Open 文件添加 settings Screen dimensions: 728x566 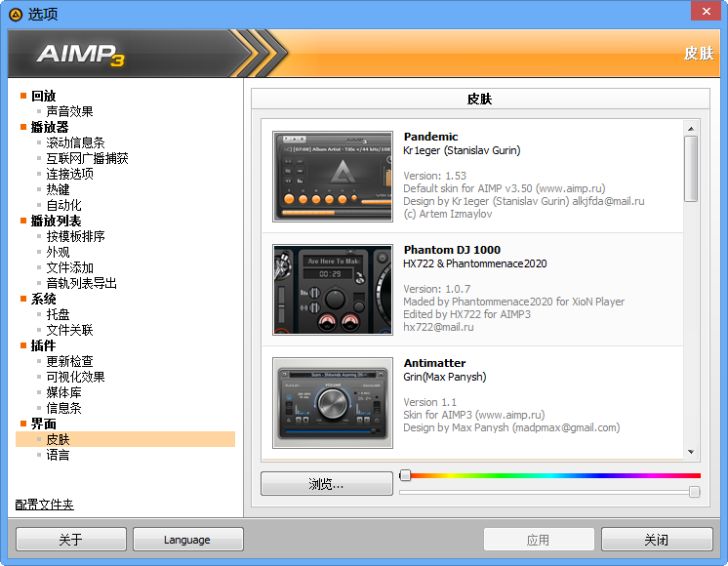69,268
